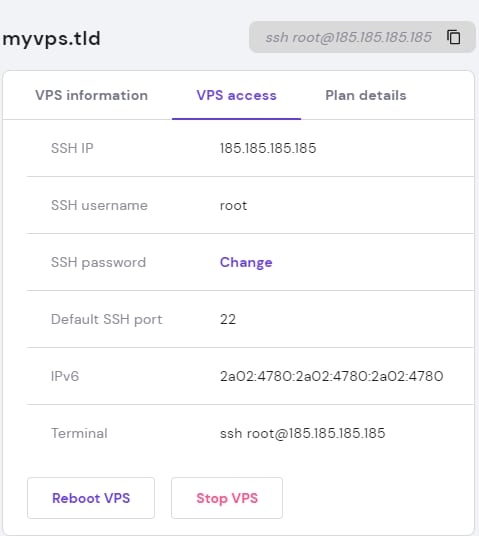The height and width of the screenshot is (536, 479).
Task: Click the IPv6 label
Action: pyautogui.click(x=65, y=376)
